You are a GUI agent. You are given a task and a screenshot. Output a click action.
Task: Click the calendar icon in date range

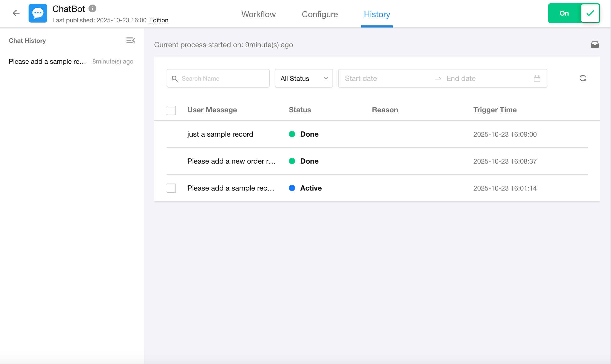click(x=537, y=78)
